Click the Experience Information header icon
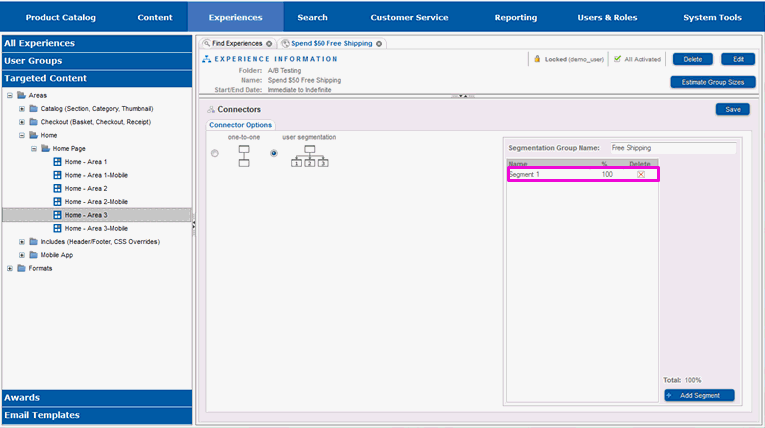This screenshot has width=765, height=428. coord(206,59)
